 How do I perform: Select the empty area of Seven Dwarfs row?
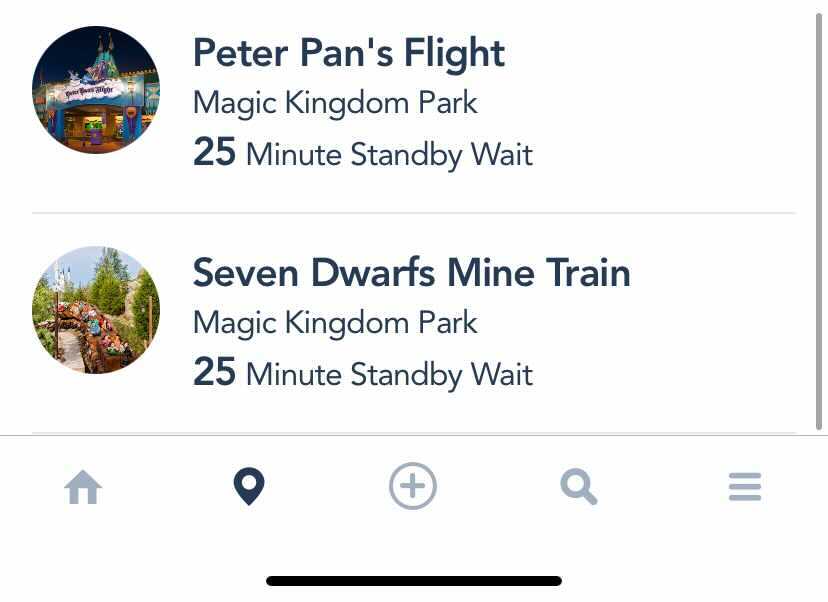coord(700,330)
